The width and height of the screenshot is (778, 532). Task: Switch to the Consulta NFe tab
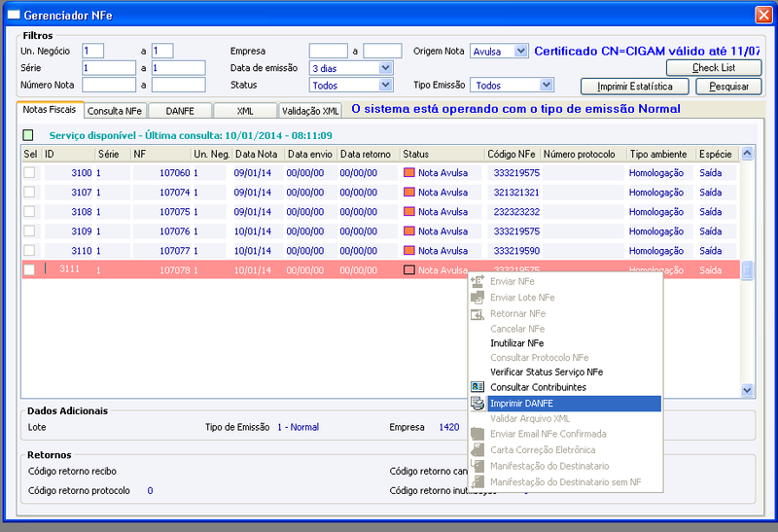coord(114,111)
